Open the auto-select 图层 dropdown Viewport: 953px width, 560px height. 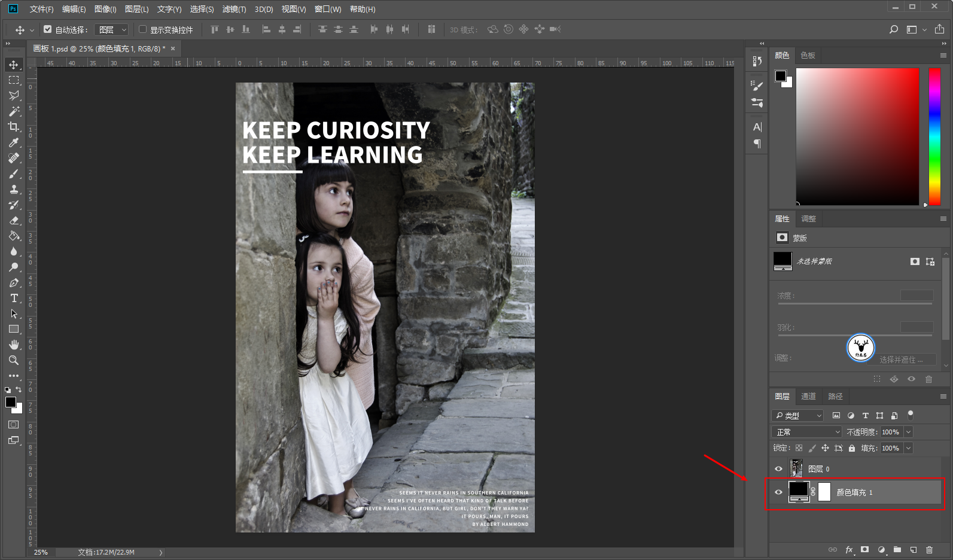click(112, 29)
